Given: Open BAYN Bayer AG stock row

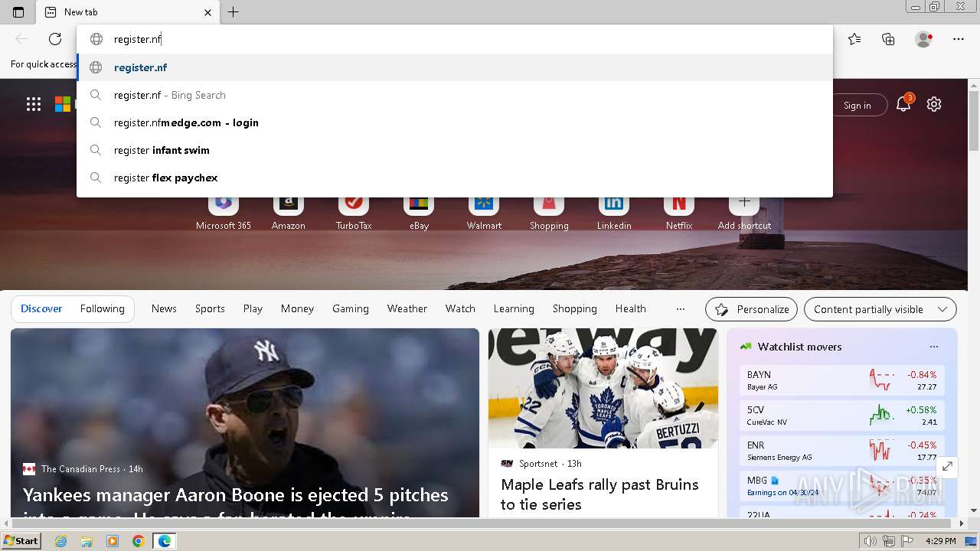Looking at the screenshot, I should click(841, 380).
